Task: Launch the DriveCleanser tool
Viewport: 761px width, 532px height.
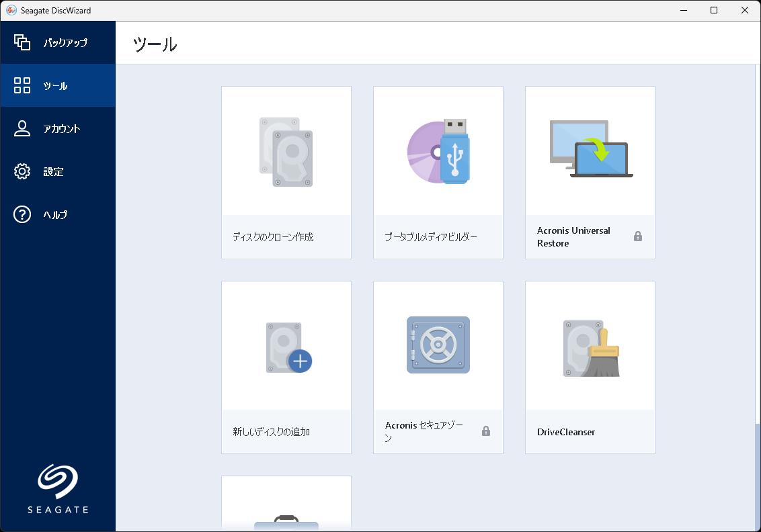Action: (x=590, y=366)
